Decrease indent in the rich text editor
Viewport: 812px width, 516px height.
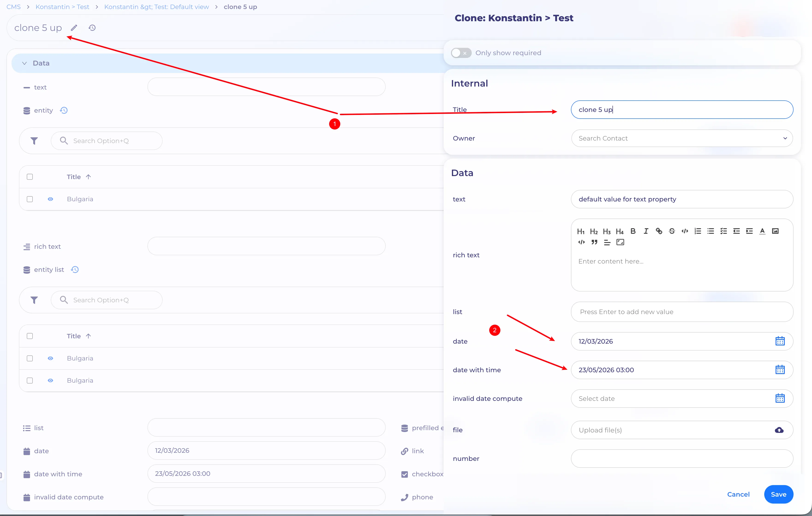coord(737,231)
